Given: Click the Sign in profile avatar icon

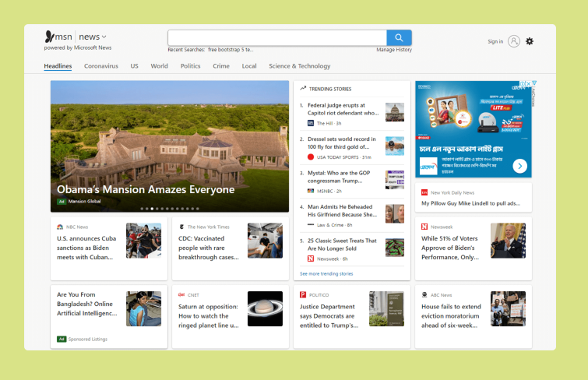Looking at the screenshot, I should tap(513, 41).
